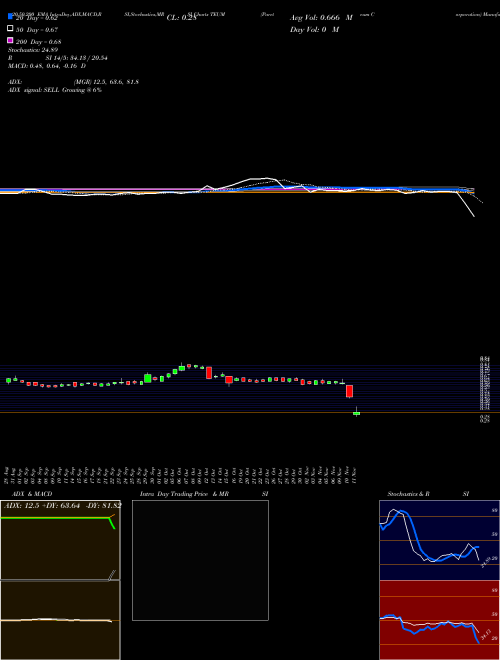Image resolution: width=500 pixels, height=660 pixels.
Task: Click the 'Stochastics & R' panel title
Action: coord(408,494)
